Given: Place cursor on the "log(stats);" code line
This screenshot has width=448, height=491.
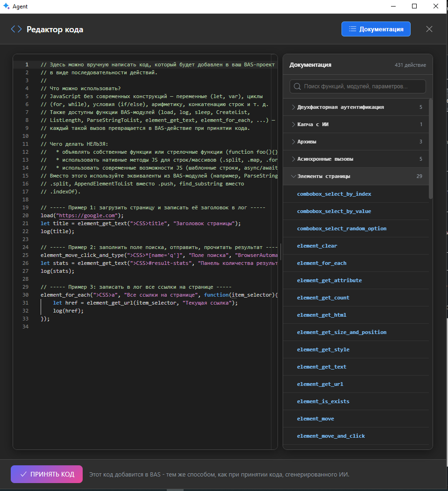Looking at the screenshot, I should pyautogui.click(x=57, y=271).
